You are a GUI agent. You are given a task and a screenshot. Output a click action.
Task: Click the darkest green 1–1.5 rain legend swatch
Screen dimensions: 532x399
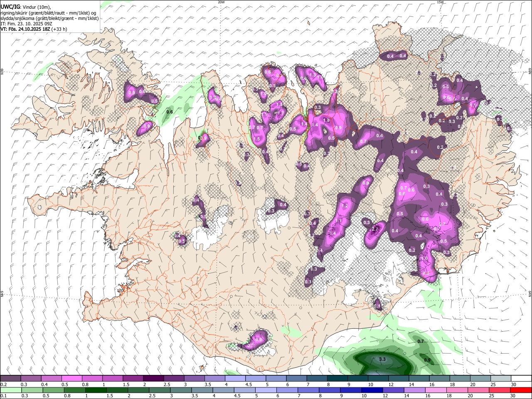[96, 390]
